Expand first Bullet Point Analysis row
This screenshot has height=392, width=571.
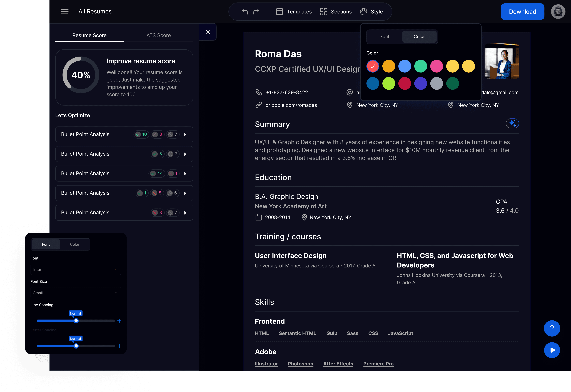(185, 135)
